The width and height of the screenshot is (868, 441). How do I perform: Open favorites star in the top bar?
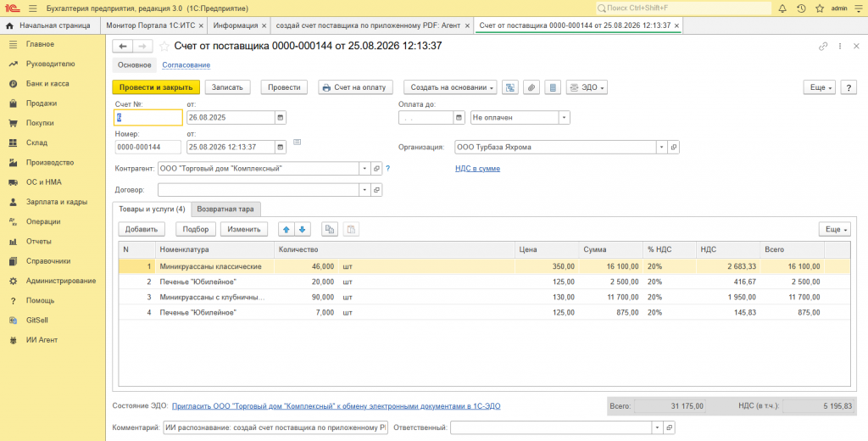(820, 8)
